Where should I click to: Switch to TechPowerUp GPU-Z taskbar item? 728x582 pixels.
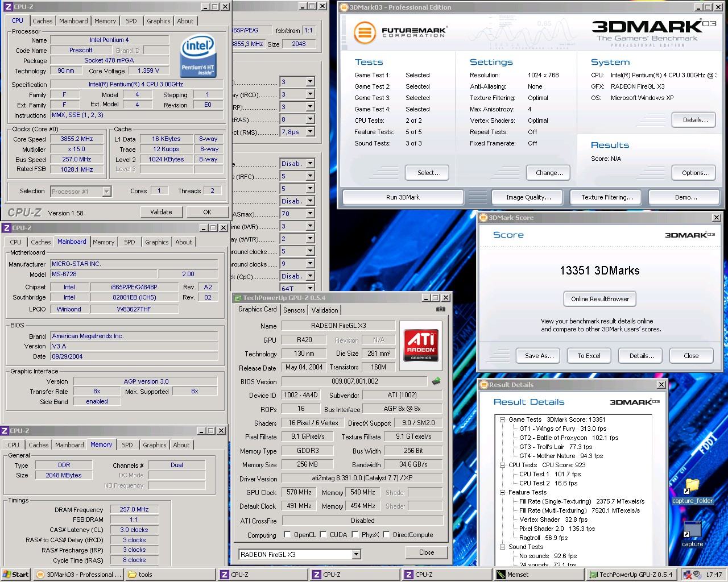point(631,574)
